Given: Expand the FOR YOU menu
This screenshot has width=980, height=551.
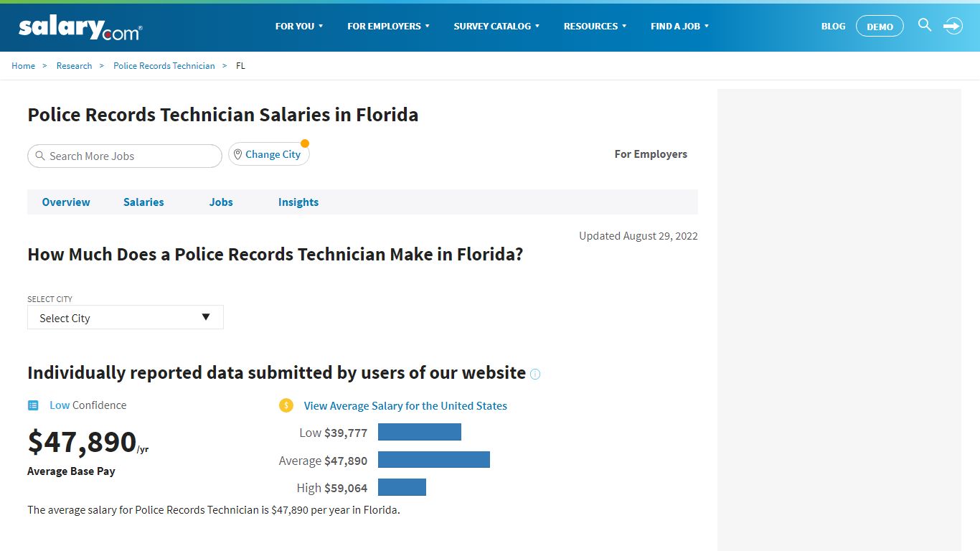Looking at the screenshot, I should click(x=299, y=26).
